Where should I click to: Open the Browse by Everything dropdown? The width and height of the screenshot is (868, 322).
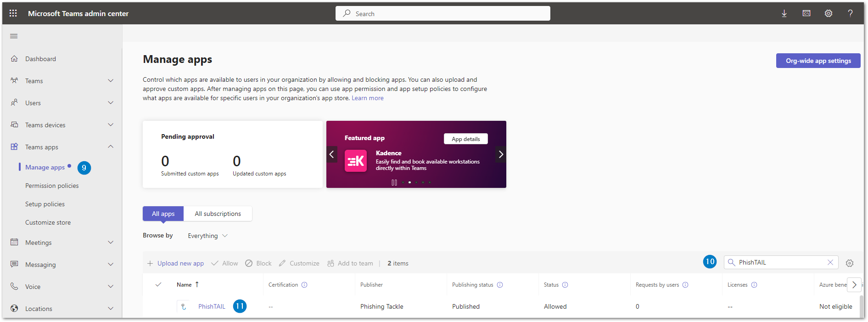[207, 236]
